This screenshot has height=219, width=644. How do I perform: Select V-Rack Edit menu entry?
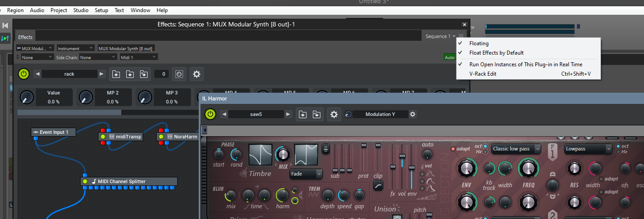point(528,73)
